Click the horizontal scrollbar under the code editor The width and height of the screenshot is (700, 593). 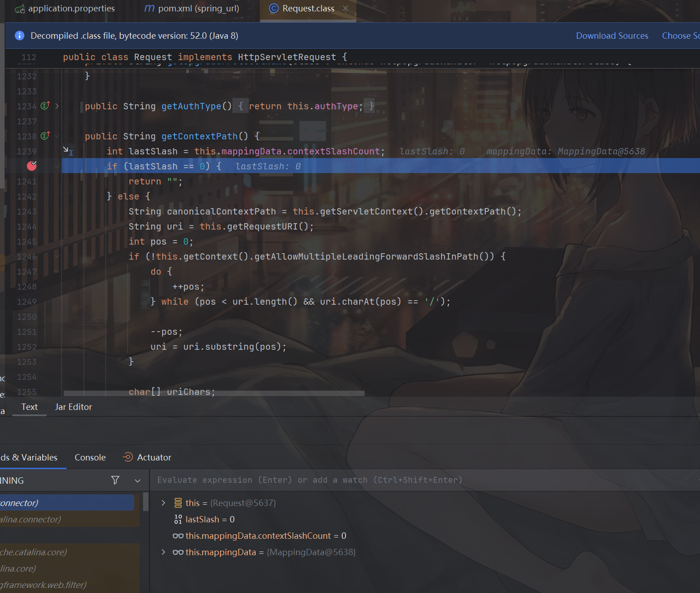[214, 394]
